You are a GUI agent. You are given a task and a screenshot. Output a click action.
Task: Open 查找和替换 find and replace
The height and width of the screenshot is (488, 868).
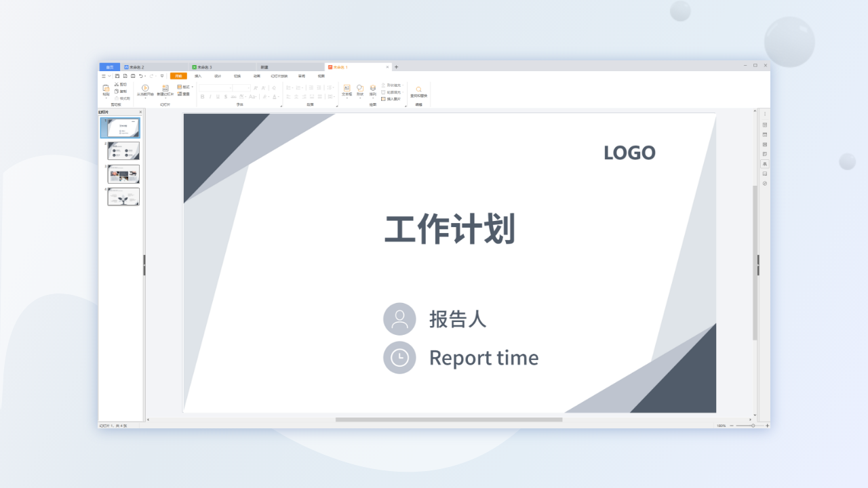click(x=419, y=91)
